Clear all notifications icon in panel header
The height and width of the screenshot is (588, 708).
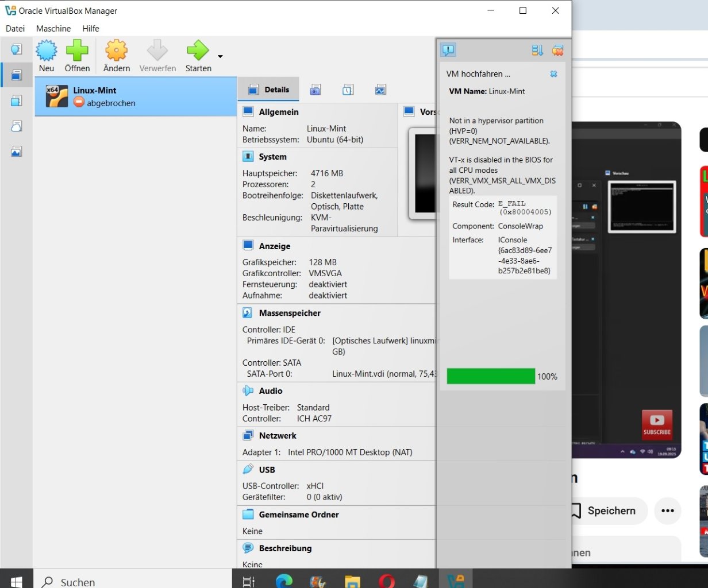tap(557, 51)
